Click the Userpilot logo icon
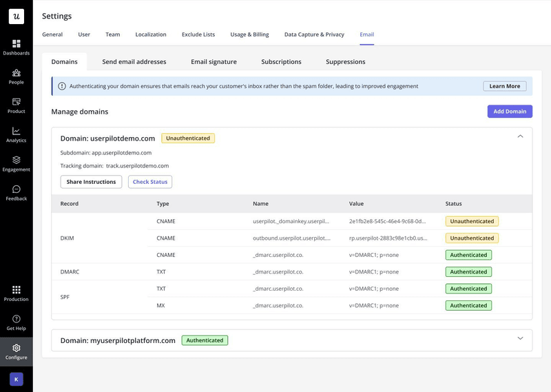The height and width of the screenshot is (392, 551). pos(16,17)
